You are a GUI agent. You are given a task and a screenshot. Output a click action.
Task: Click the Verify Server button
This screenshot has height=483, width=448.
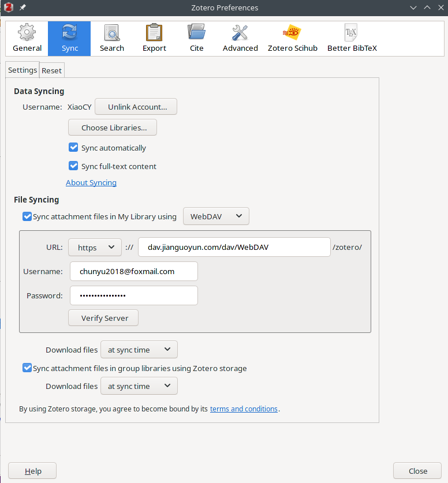pos(103,318)
